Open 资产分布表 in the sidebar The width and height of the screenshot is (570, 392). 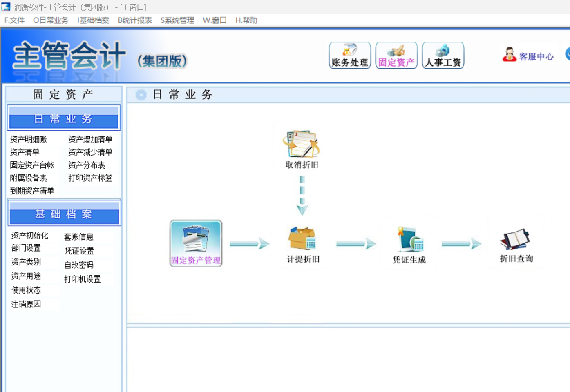click(87, 165)
